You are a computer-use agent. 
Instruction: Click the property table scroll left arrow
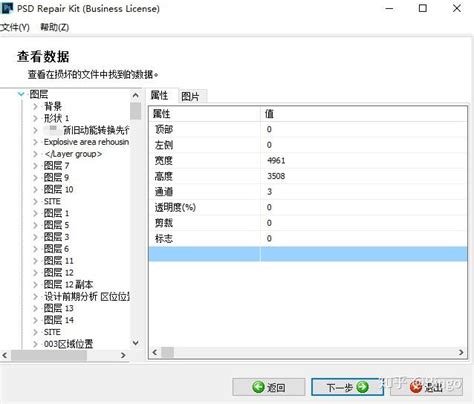155,352
